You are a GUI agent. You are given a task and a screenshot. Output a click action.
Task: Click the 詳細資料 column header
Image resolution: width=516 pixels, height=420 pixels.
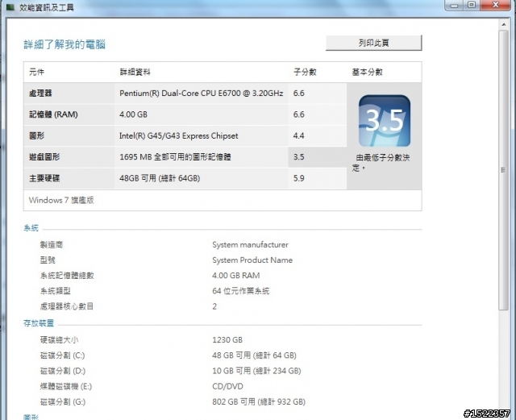135,72
